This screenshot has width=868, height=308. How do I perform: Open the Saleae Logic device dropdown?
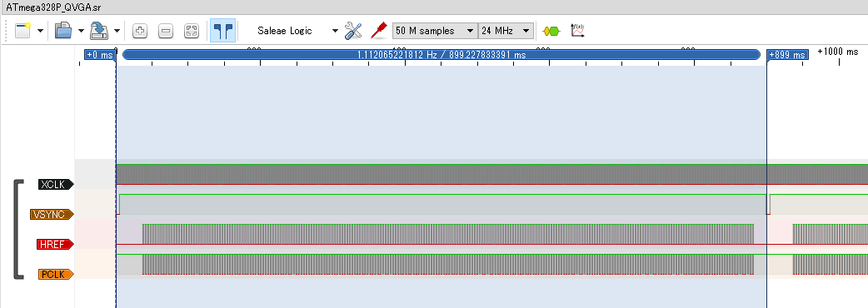click(297, 31)
